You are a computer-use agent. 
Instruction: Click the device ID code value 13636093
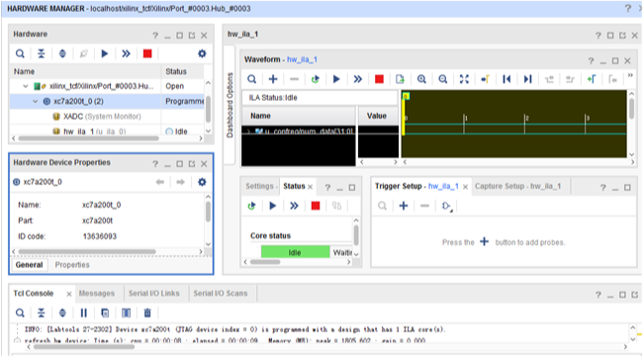pyautogui.click(x=99, y=236)
